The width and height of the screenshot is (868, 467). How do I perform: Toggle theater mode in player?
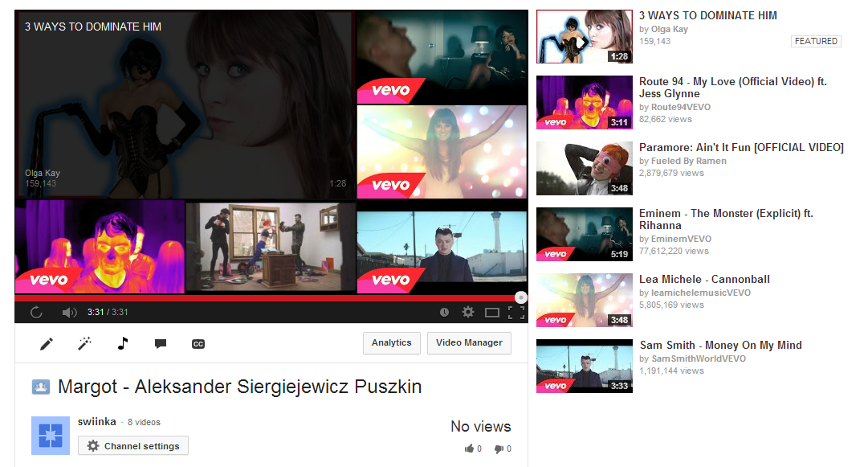(x=492, y=313)
